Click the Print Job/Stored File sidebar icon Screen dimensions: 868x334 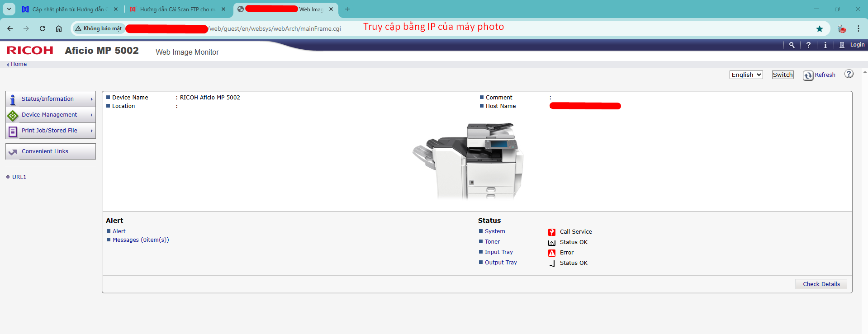(x=13, y=131)
